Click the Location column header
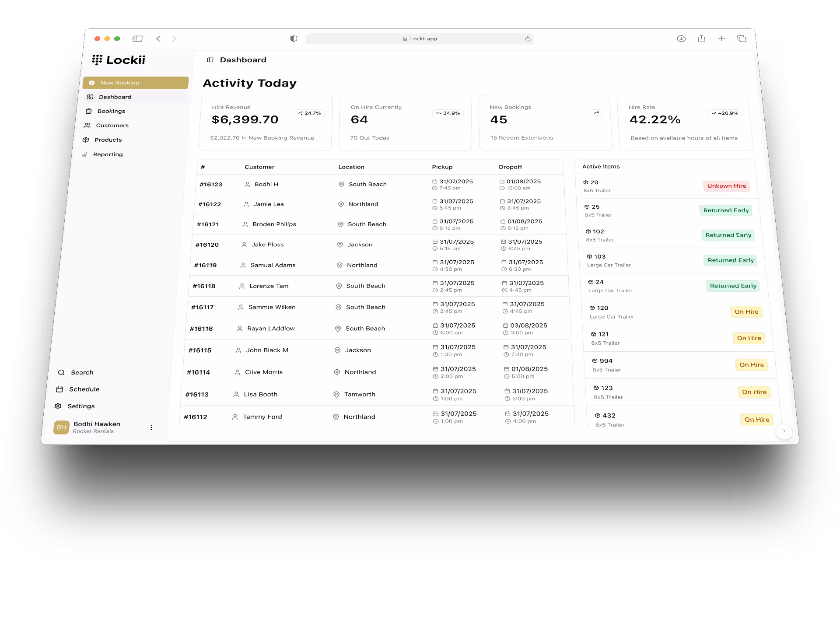 click(351, 167)
